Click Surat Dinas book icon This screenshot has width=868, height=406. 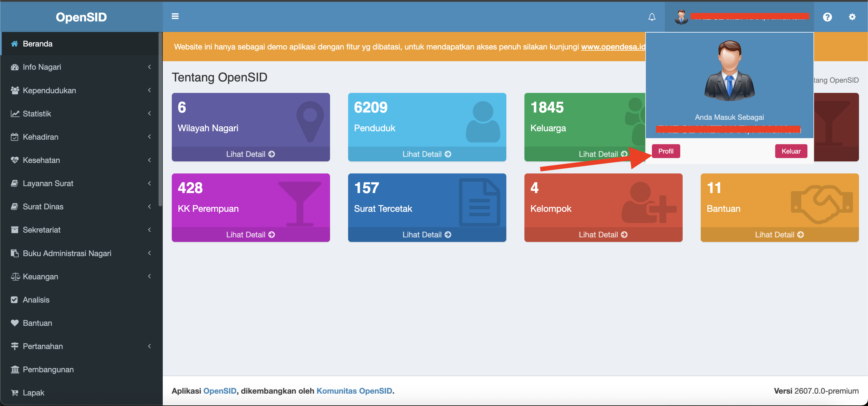pos(14,207)
